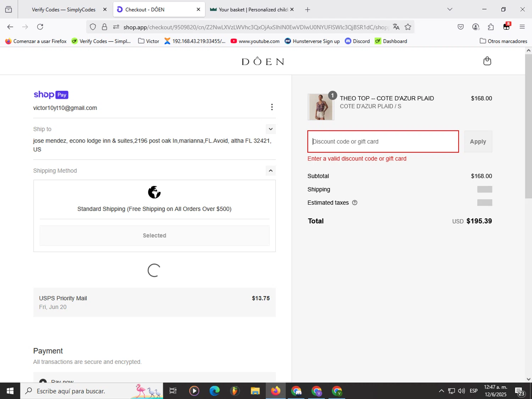Click the Windows search box
The width and height of the screenshot is (532, 399).
(x=92, y=391)
